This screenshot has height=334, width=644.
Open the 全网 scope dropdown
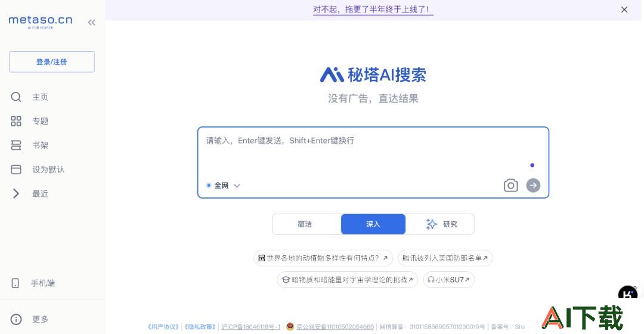(224, 185)
